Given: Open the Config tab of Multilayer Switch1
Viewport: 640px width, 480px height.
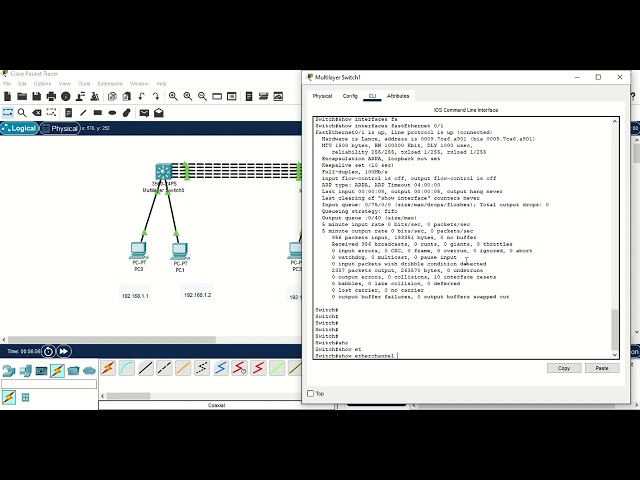Looking at the screenshot, I should [x=350, y=96].
